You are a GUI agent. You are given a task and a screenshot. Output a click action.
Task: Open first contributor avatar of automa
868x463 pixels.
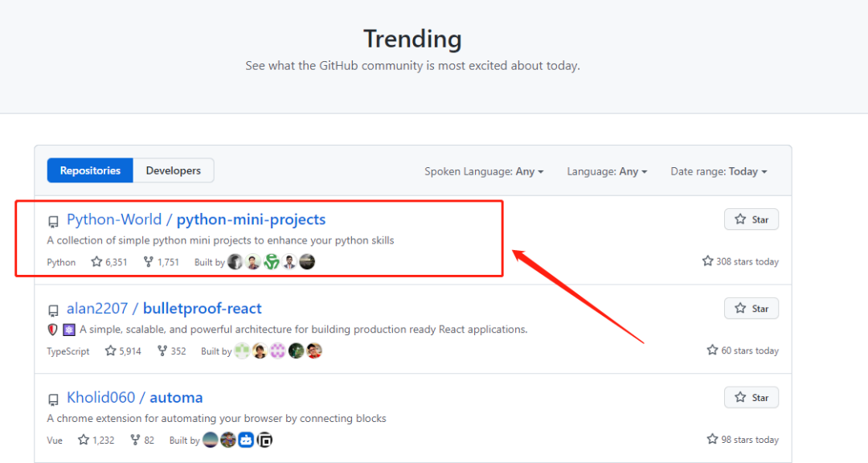tap(211, 440)
